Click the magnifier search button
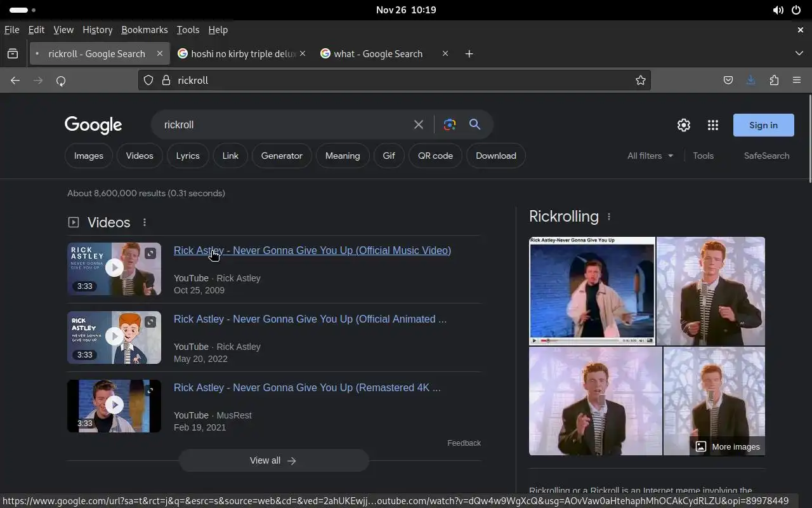The image size is (812, 508). 475,124
